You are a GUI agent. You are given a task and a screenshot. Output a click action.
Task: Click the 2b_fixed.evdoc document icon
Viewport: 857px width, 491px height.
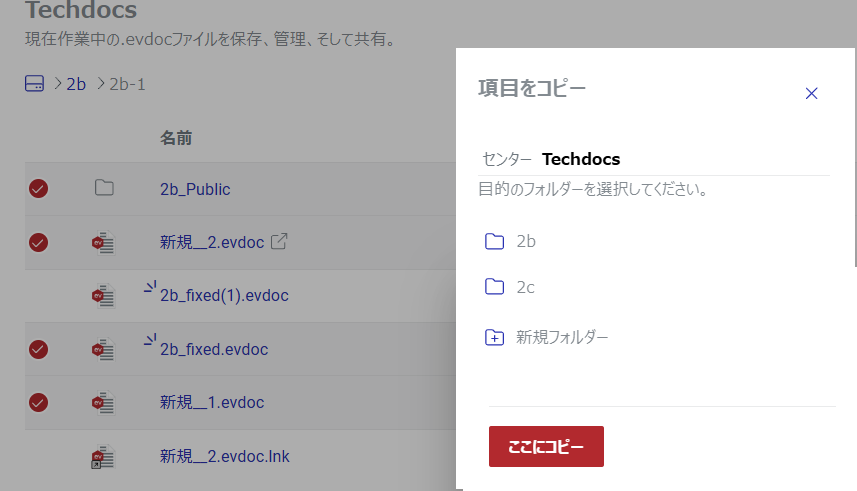[x=103, y=349]
